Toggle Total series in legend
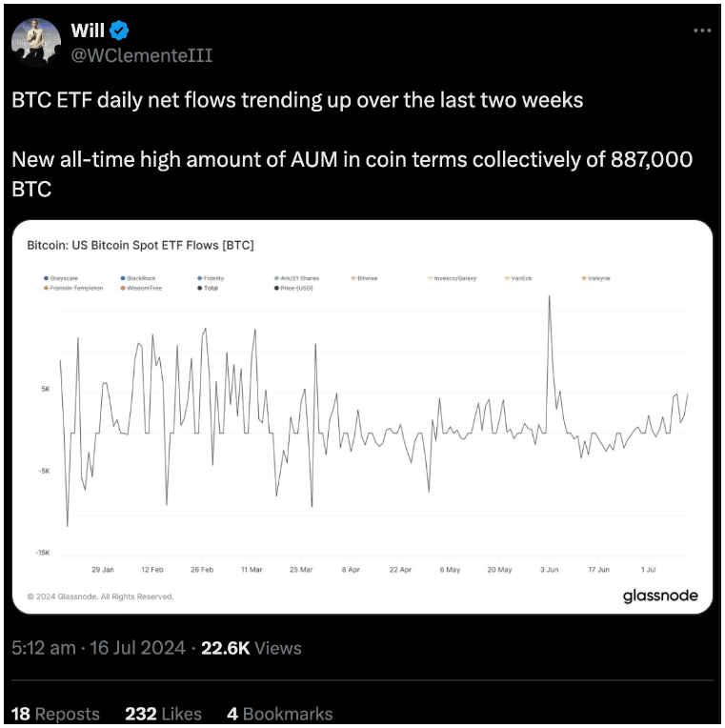Screen dimensions: 725x728 click(x=208, y=288)
